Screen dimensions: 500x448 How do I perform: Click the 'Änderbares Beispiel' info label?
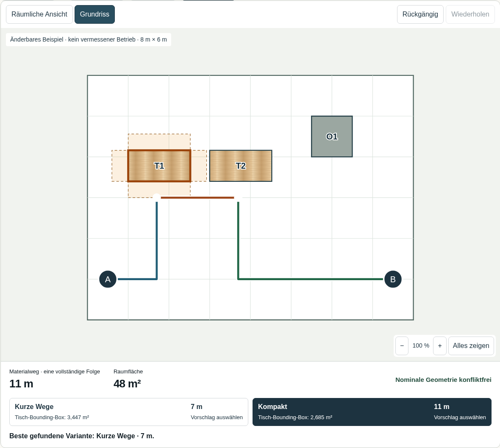point(88,39)
